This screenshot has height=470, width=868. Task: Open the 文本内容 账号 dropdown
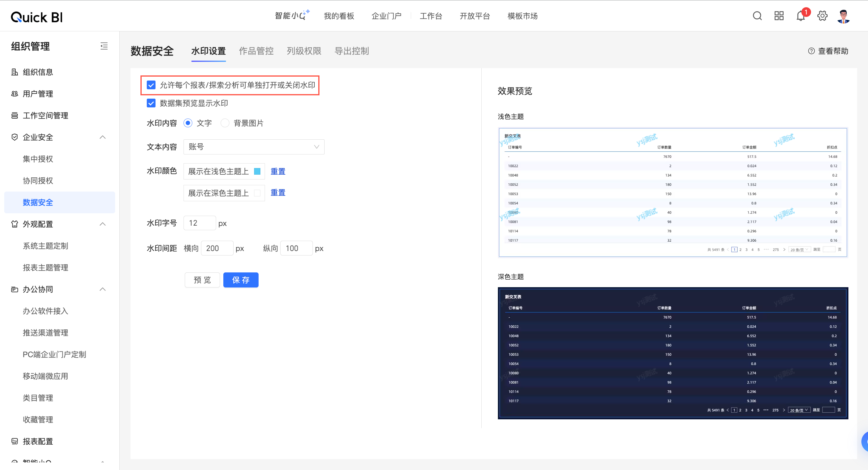click(x=254, y=147)
